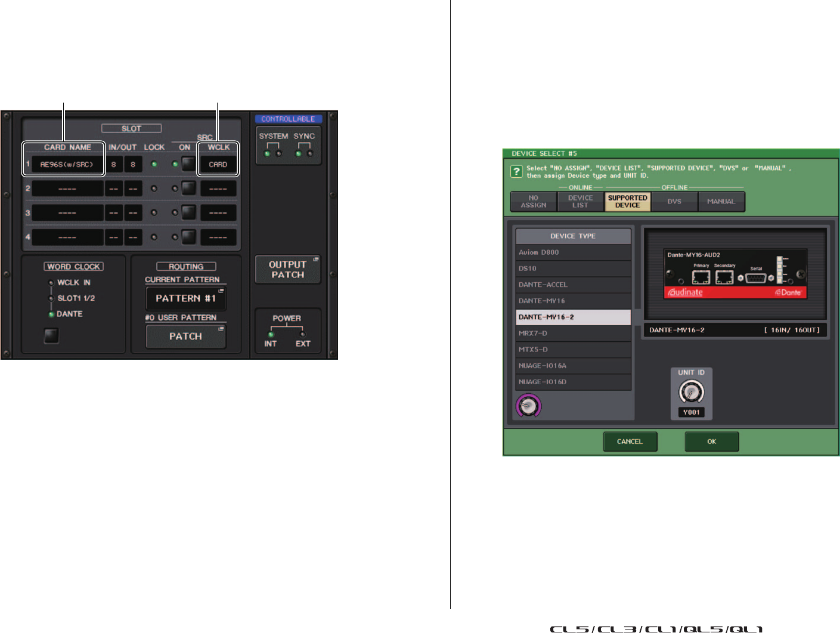This screenshot has width=840, height=633.
Task: Click the POWER INT label
Action: [x=271, y=344]
